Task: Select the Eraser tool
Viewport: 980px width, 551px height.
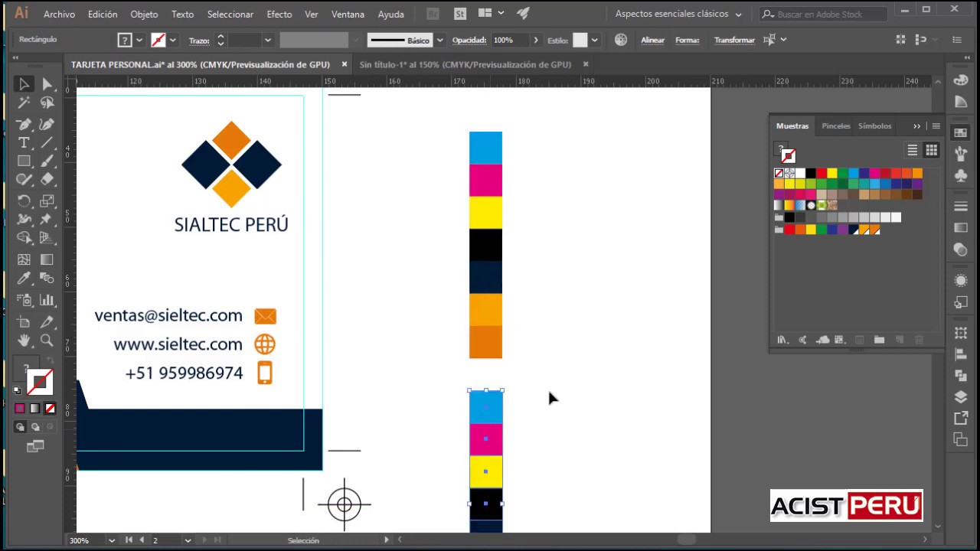Action: click(47, 180)
